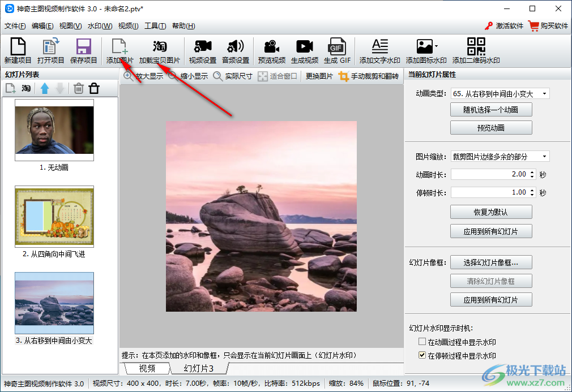Click the 激活软件 key link
Viewport: 572px width, 392px height.
(504, 26)
